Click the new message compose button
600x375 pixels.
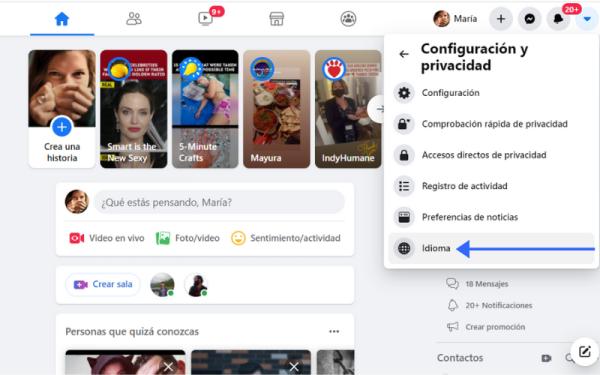coord(585,351)
